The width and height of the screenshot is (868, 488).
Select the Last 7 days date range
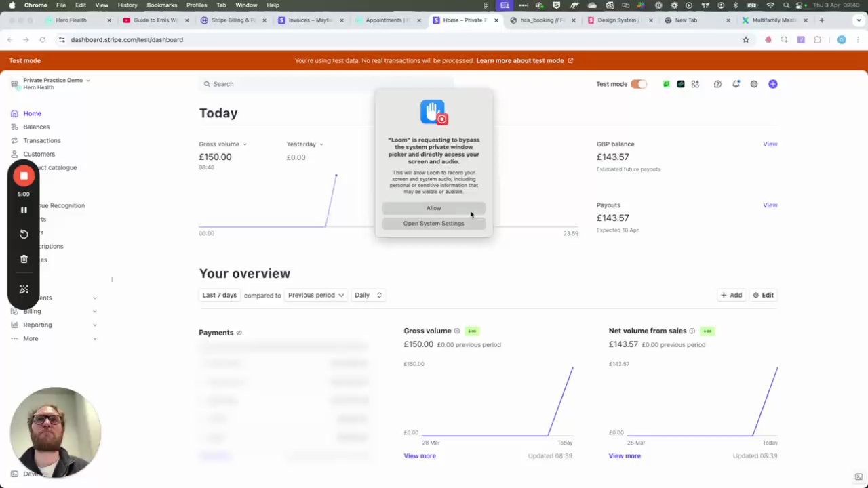pyautogui.click(x=219, y=295)
